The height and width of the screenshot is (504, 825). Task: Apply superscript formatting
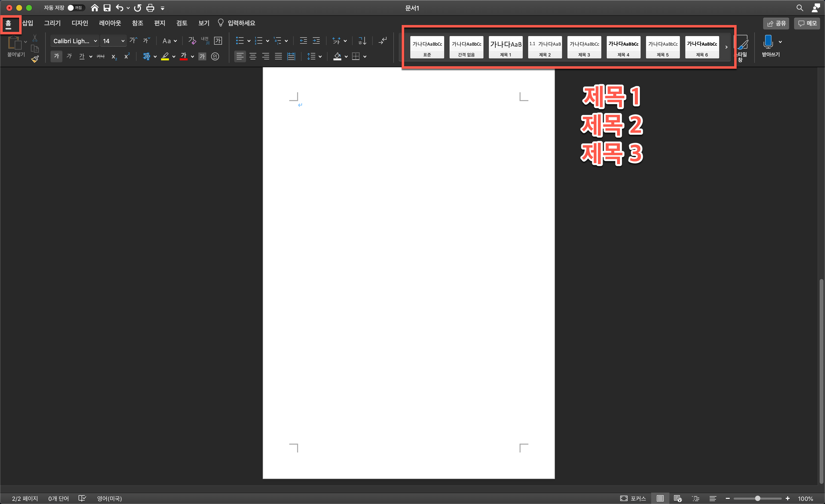(127, 56)
